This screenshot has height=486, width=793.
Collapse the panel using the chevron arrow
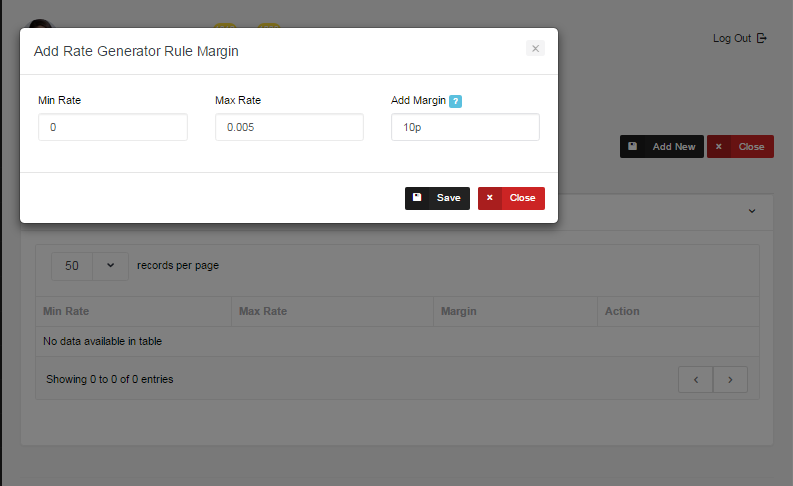[x=752, y=211]
